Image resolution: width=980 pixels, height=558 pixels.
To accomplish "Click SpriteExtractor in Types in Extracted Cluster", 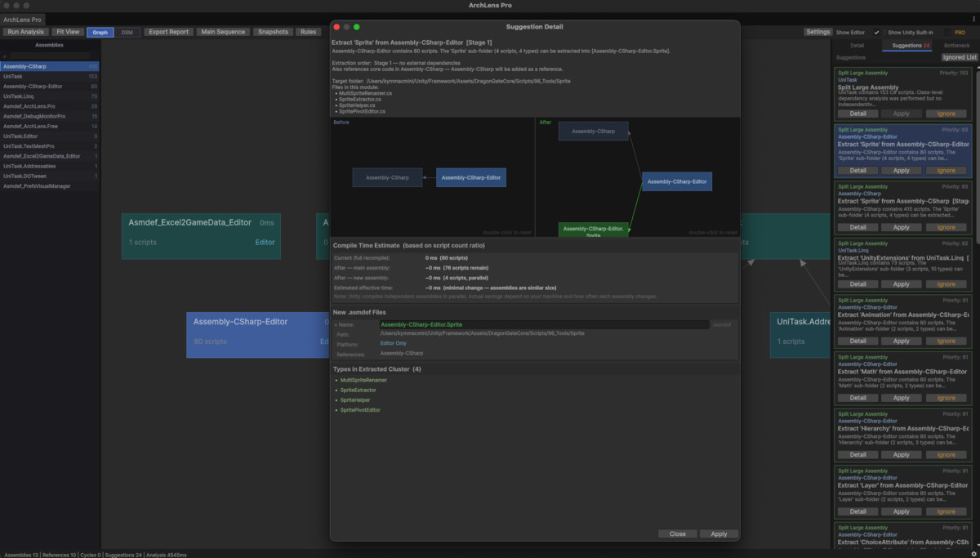I will coord(358,391).
